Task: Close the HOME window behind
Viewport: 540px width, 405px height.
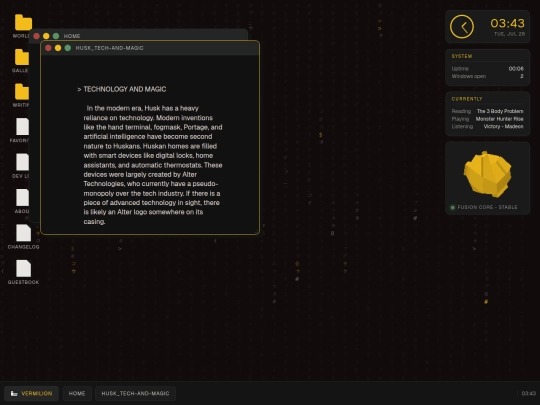Action: 37,36
